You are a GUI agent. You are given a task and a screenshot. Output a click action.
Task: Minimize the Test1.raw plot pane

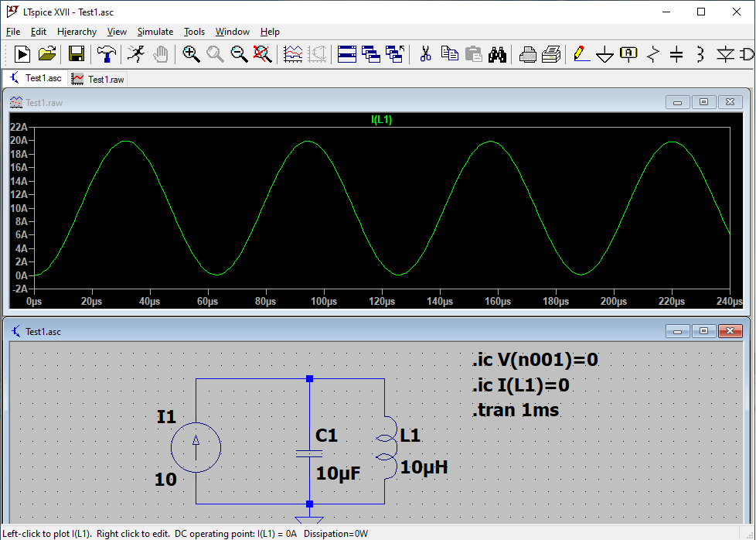pyautogui.click(x=677, y=102)
